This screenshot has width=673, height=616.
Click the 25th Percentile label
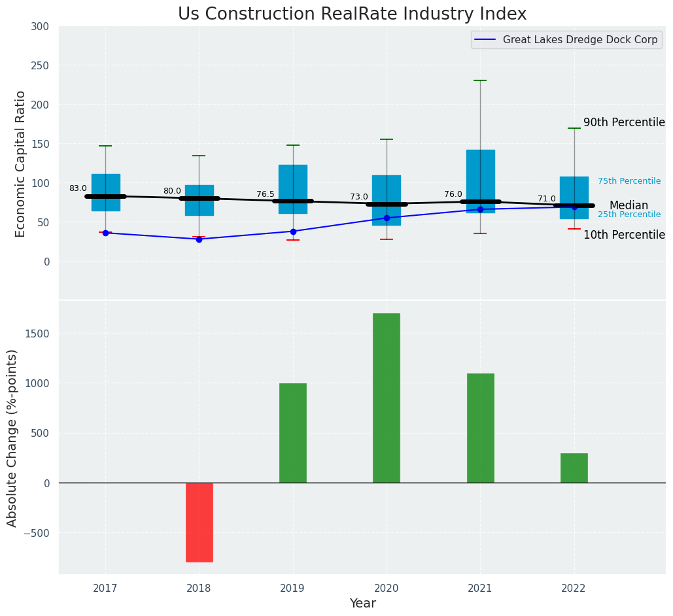point(629,214)
